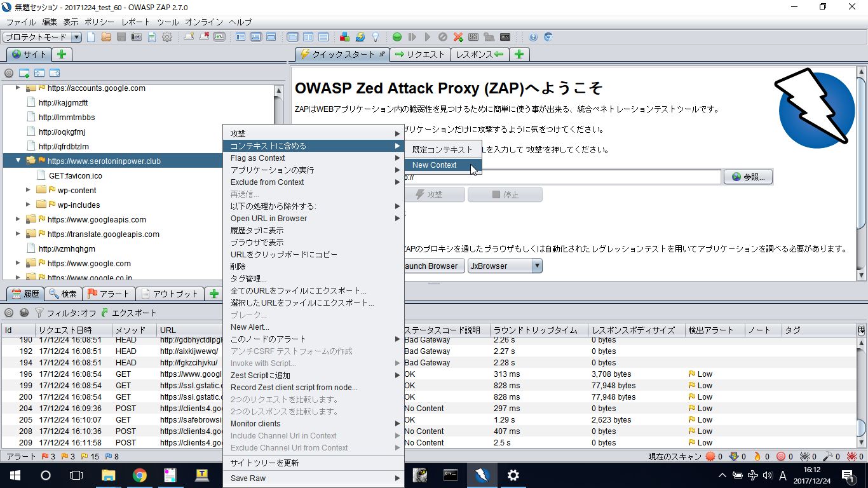868x488 pixels.
Task: Open the ツール (Tools) menu
Action: pos(168,22)
